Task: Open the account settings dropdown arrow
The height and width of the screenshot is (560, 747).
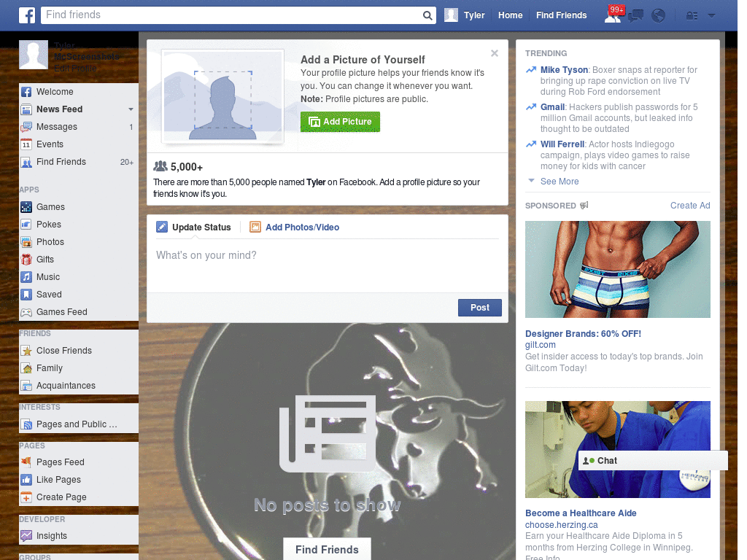Action: coord(711,15)
